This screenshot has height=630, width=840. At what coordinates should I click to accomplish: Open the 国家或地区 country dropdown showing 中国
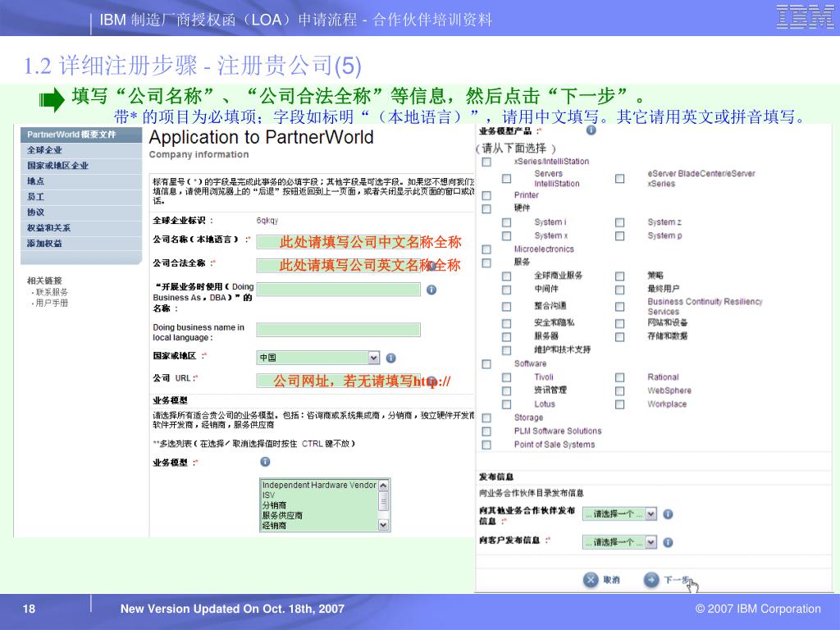(318, 358)
